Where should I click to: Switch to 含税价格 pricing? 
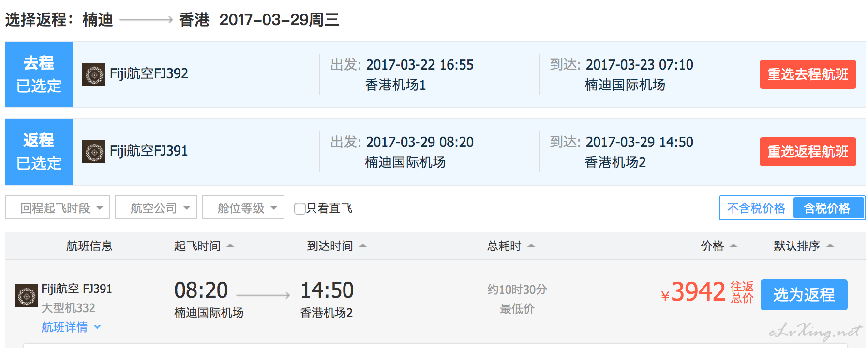(828, 208)
